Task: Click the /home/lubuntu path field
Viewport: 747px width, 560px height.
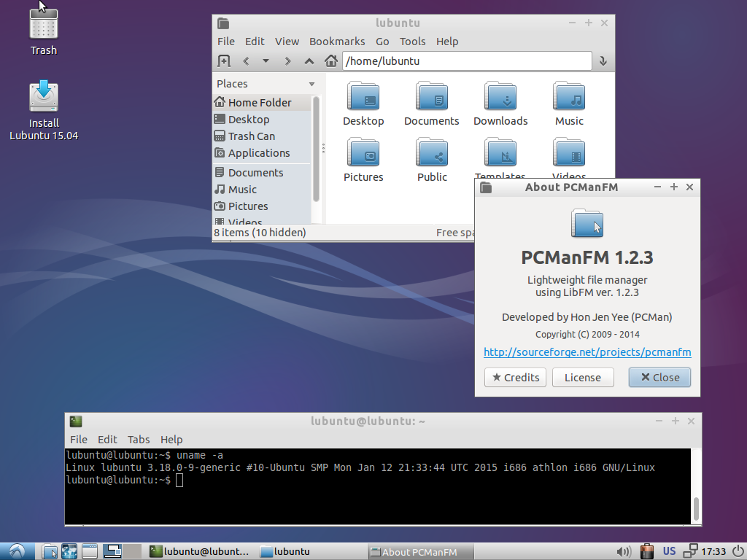Action: point(467,61)
